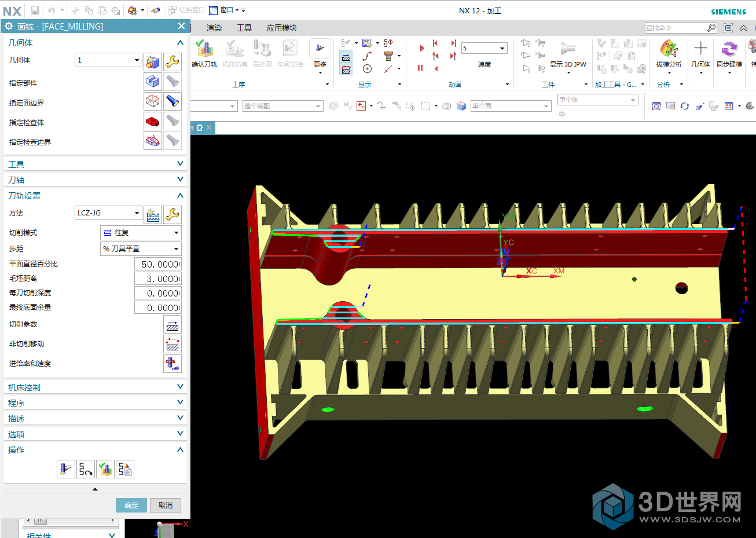Collapse dialog with the bottom up-arrow

point(95,489)
